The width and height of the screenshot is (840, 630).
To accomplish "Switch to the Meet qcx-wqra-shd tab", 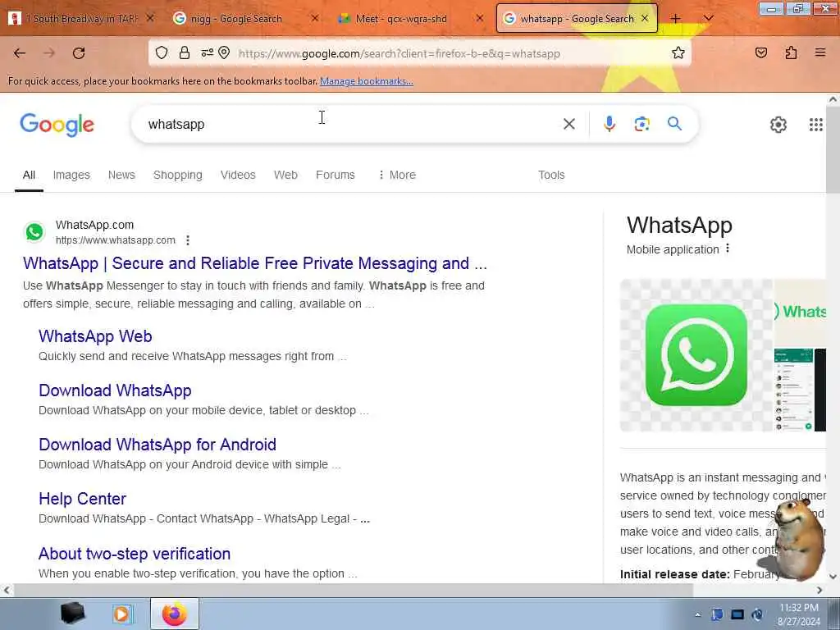I will tap(410, 19).
